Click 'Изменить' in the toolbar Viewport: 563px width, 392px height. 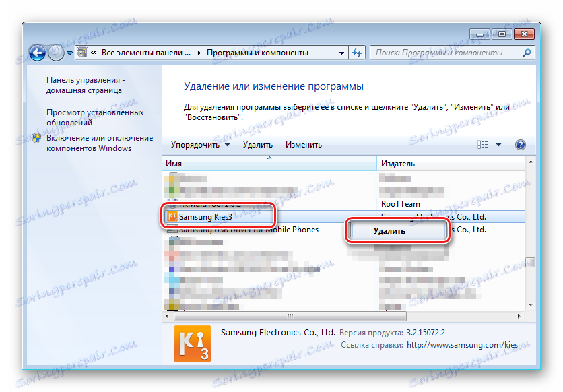[x=304, y=145]
